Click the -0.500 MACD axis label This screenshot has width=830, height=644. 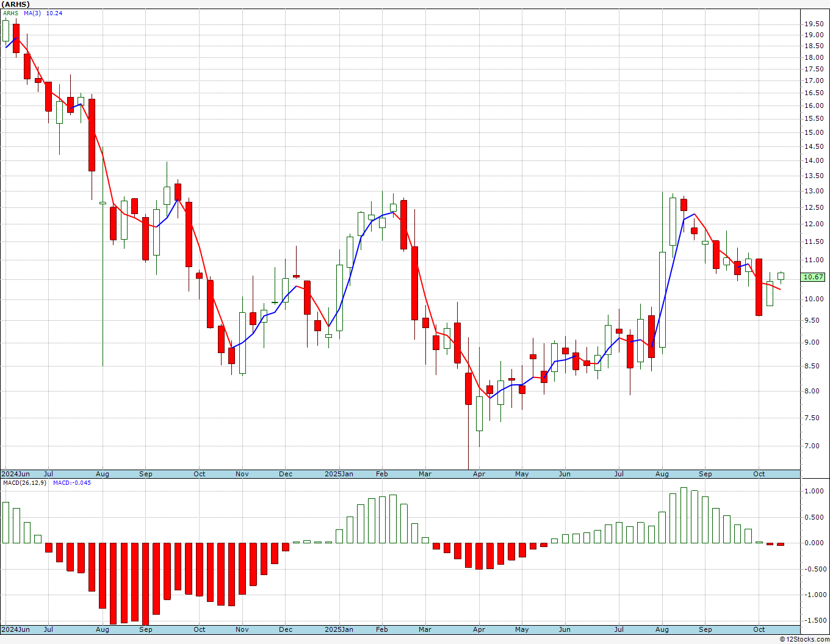[815, 569]
